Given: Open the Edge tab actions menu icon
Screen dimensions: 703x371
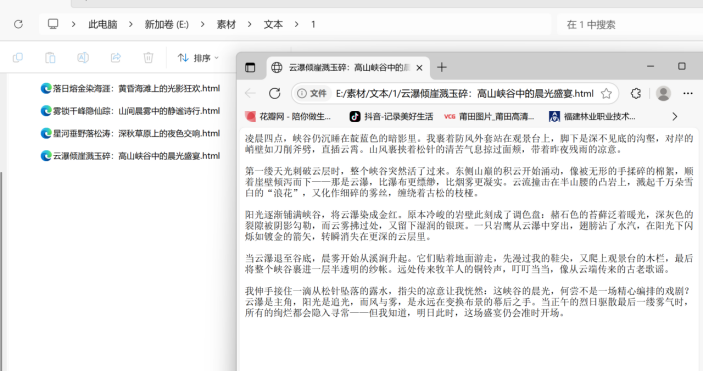Looking at the screenshot, I should tap(250, 67).
